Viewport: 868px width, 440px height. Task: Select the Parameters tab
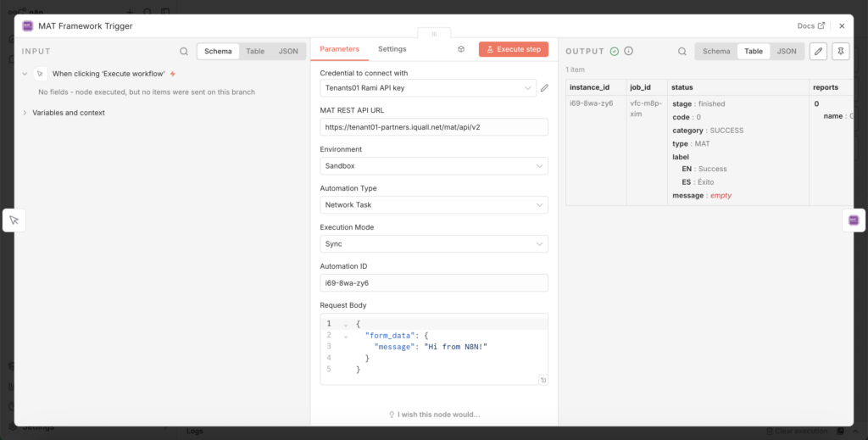[x=339, y=49]
